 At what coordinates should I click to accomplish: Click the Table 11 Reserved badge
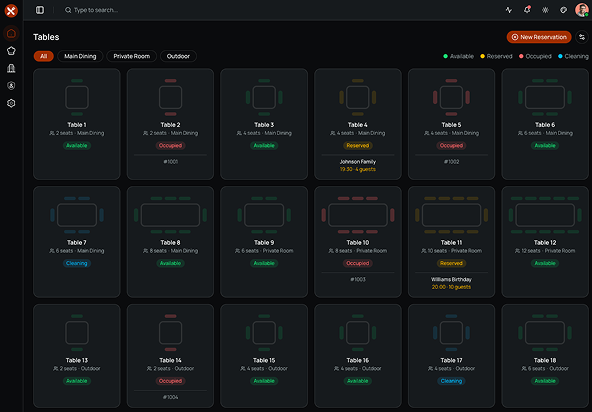[452, 263]
